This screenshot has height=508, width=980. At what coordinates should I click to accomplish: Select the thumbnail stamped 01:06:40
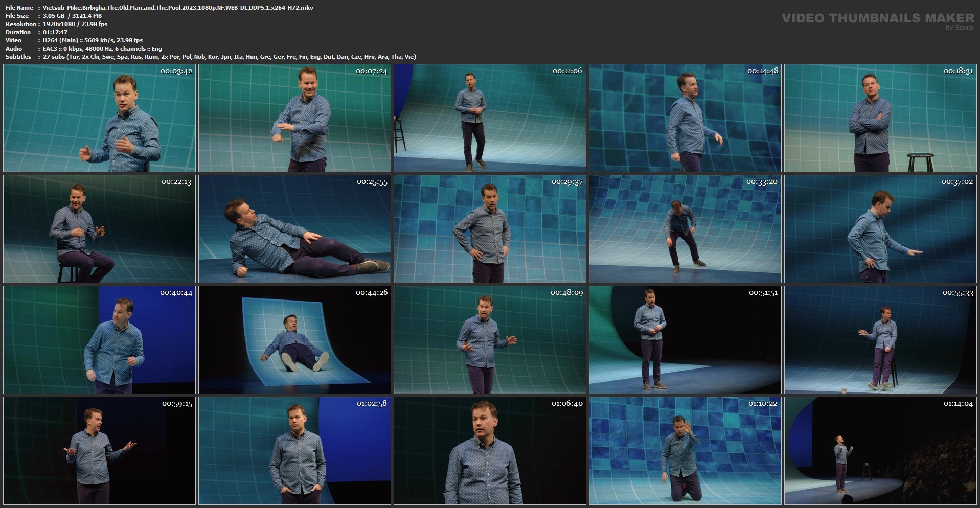pos(490,451)
